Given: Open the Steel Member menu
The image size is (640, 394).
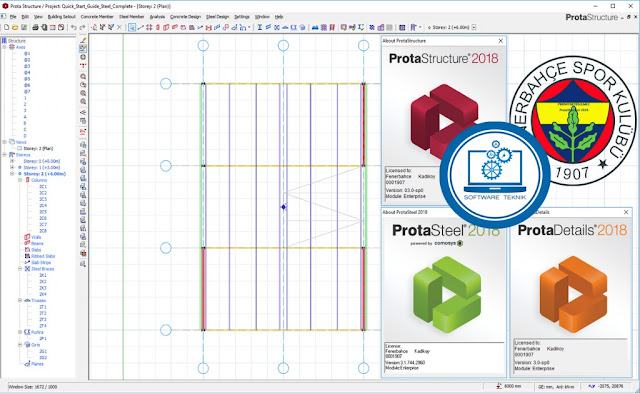Looking at the screenshot, I should [131, 17].
